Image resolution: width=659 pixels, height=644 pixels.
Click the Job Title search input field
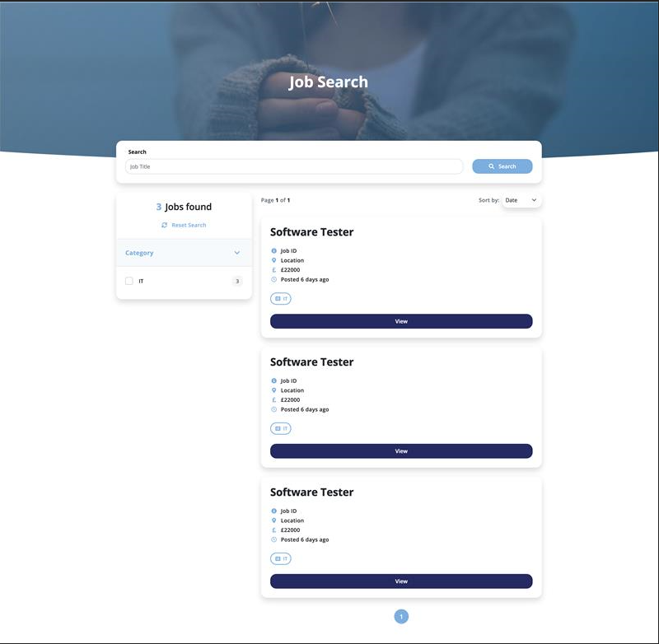pos(294,166)
